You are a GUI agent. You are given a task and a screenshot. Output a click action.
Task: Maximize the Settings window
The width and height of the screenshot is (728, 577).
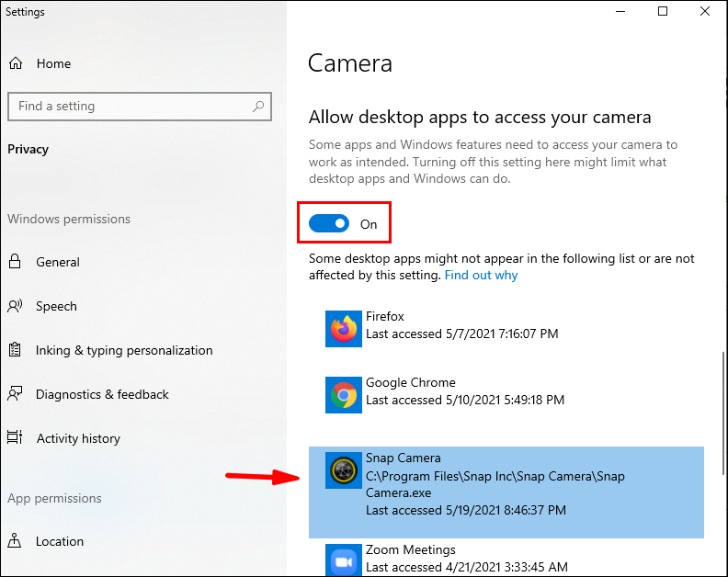coord(663,11)
